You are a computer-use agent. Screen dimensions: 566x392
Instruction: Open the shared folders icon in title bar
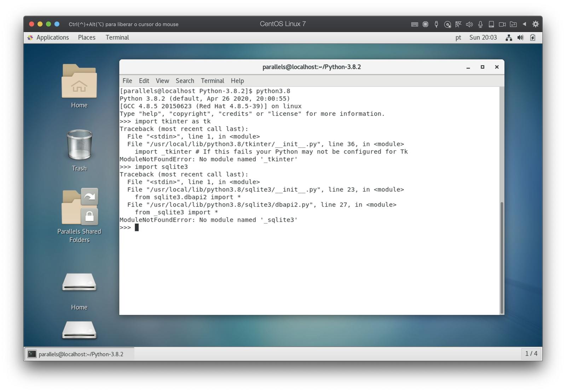pos(513,24)
